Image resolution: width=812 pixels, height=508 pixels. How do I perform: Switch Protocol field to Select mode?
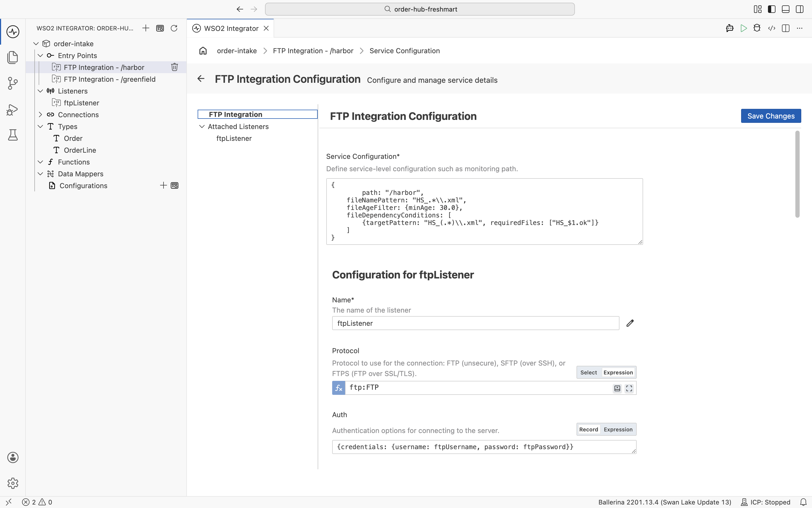tap(589, 372)
